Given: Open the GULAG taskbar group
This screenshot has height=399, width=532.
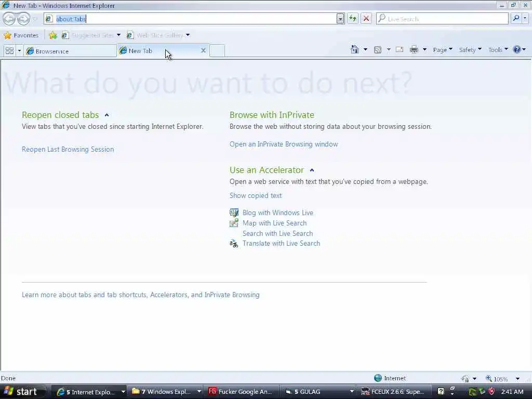Looking at the screenshot, I should click(x=318, y=392).
